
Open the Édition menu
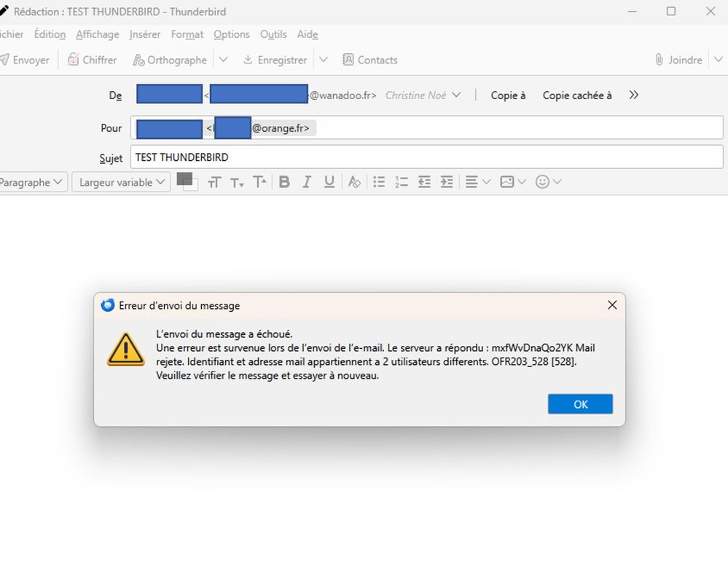[x=50, y=34]
